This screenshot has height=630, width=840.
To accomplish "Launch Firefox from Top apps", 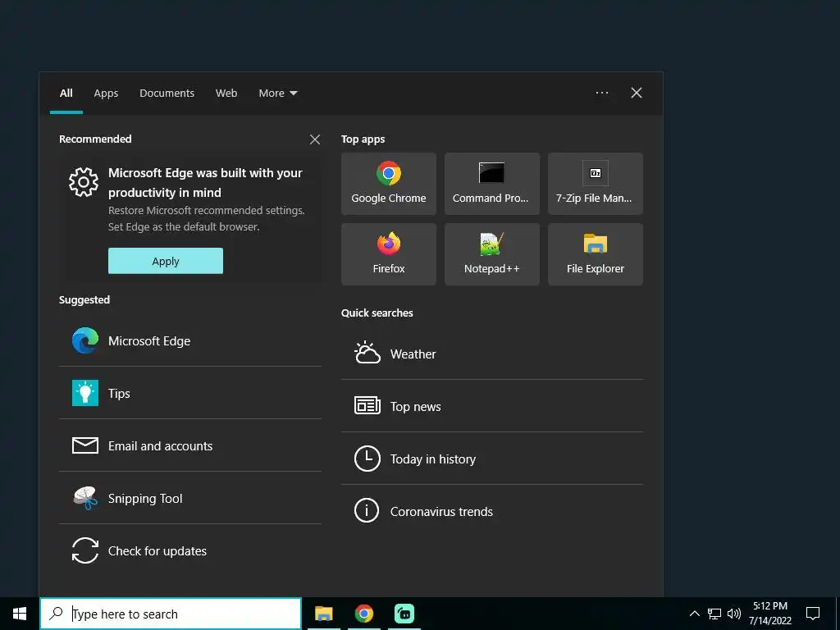I will (388, 254).
